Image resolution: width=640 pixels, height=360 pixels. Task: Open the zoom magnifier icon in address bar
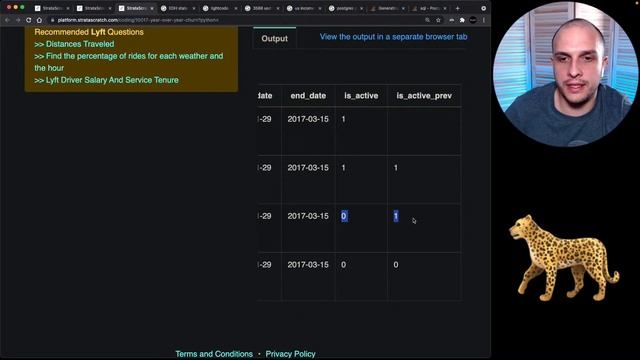(x=427, y=20)
